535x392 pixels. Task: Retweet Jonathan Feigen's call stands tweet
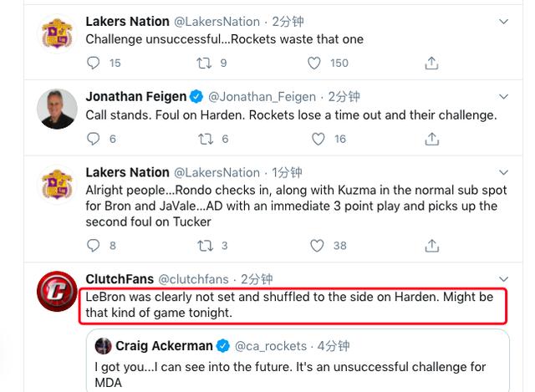pyautogui.click(x=204, y=139)
